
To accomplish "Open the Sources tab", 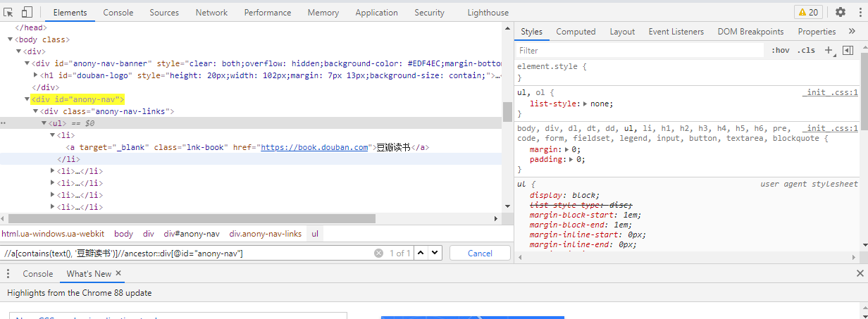I will point(164,13).
